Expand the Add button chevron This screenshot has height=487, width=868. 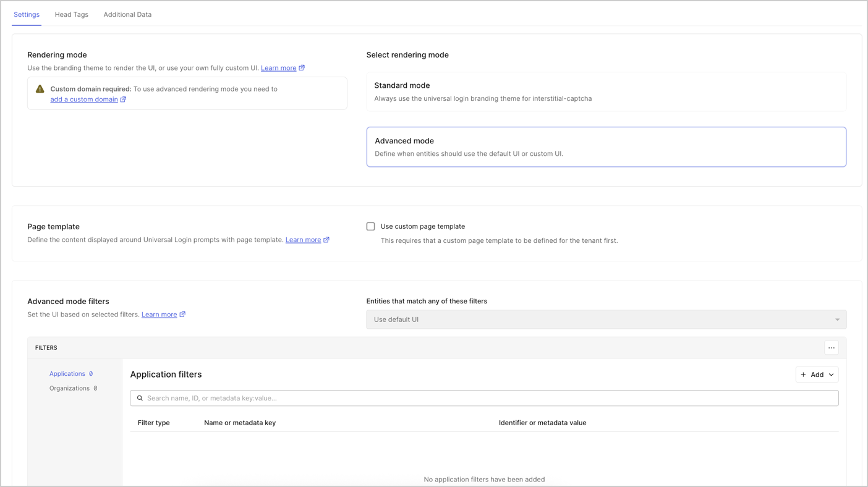(x=830, y=375)
